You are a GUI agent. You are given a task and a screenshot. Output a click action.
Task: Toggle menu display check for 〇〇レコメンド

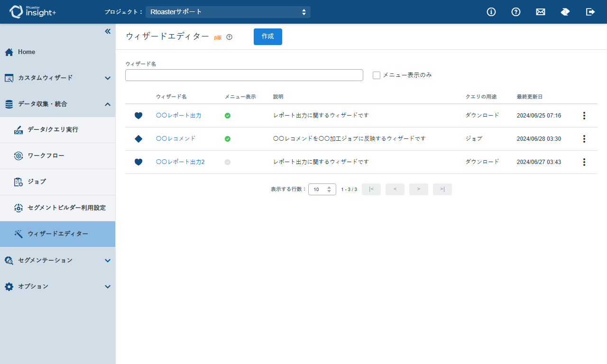point(228,139)
